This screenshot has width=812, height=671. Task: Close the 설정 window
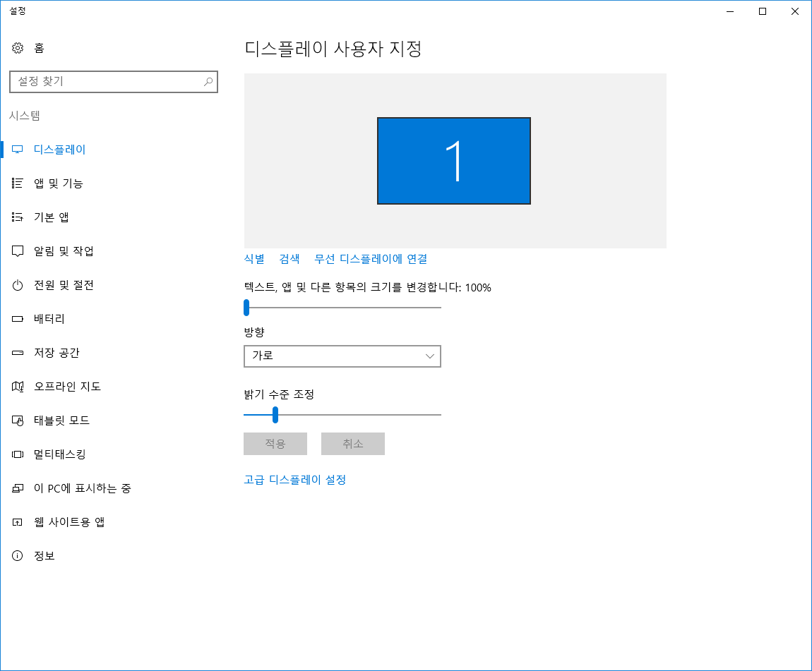[x=795, y=11]
